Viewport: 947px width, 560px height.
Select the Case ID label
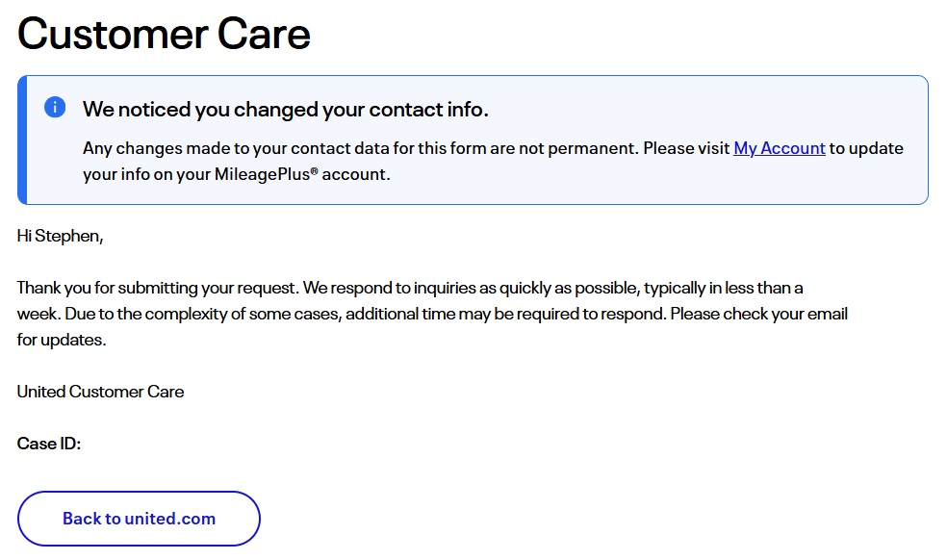[x=49, y=444]
